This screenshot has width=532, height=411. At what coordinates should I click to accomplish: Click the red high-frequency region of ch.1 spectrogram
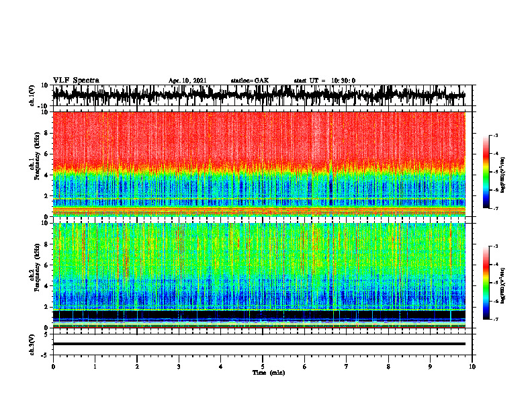(259, 139)
